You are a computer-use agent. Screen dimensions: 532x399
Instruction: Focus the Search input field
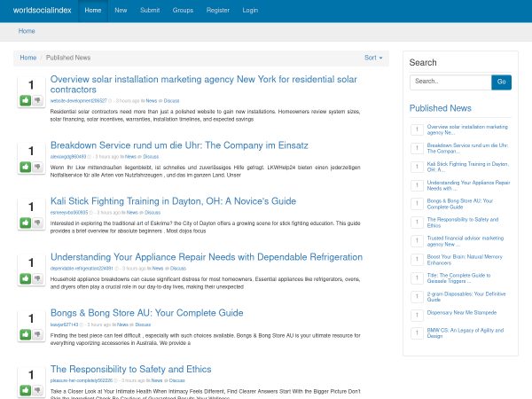click(x=450, y=82)
